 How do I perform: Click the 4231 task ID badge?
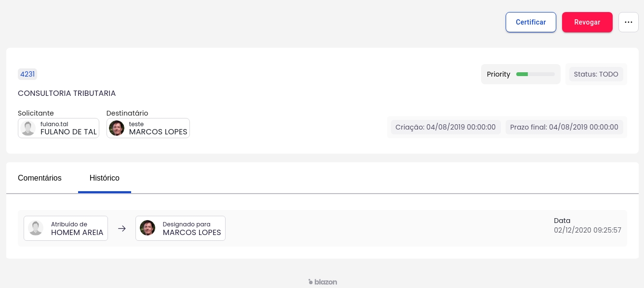[x=27, y=74]
